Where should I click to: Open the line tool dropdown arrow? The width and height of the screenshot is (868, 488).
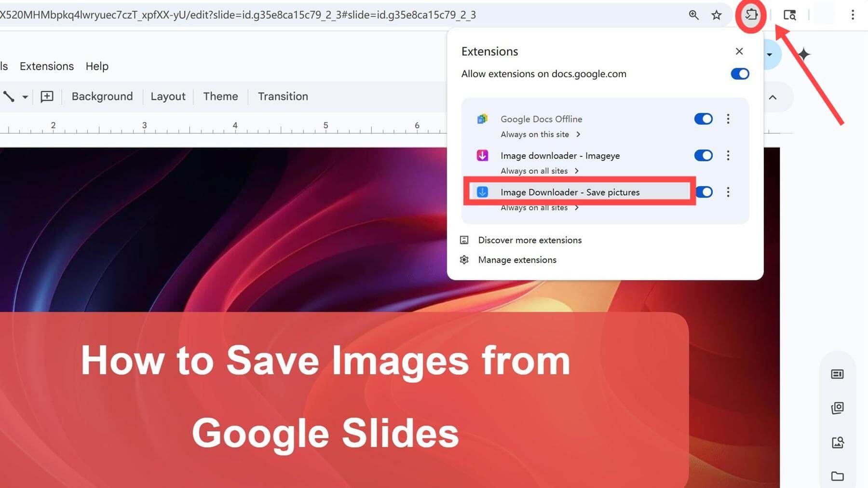(x=25, y=97)
